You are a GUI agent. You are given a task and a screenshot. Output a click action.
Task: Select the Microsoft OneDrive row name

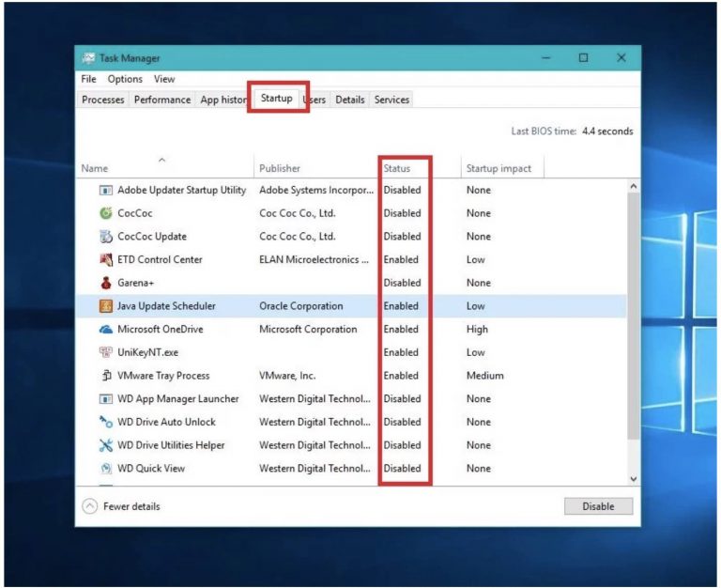pos(160,329)
